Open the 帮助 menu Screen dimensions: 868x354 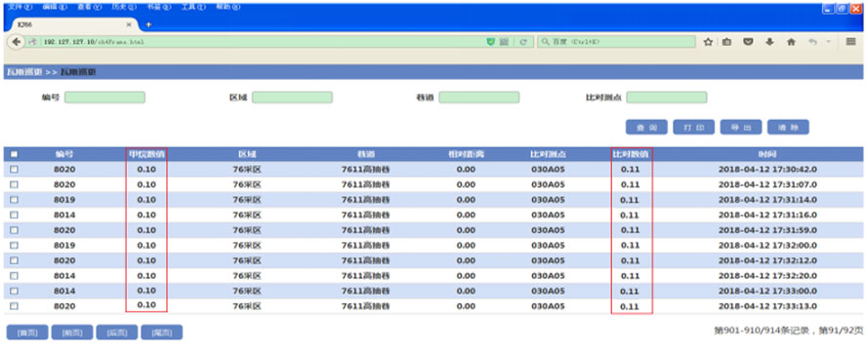[227, 8]
